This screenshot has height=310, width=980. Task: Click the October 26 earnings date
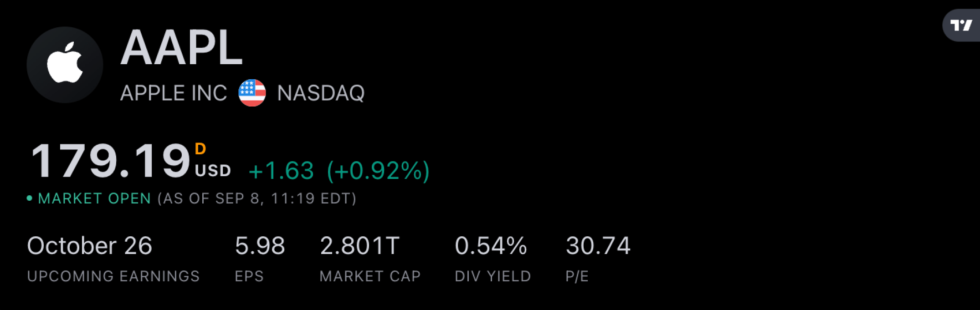tap(89, 246)
